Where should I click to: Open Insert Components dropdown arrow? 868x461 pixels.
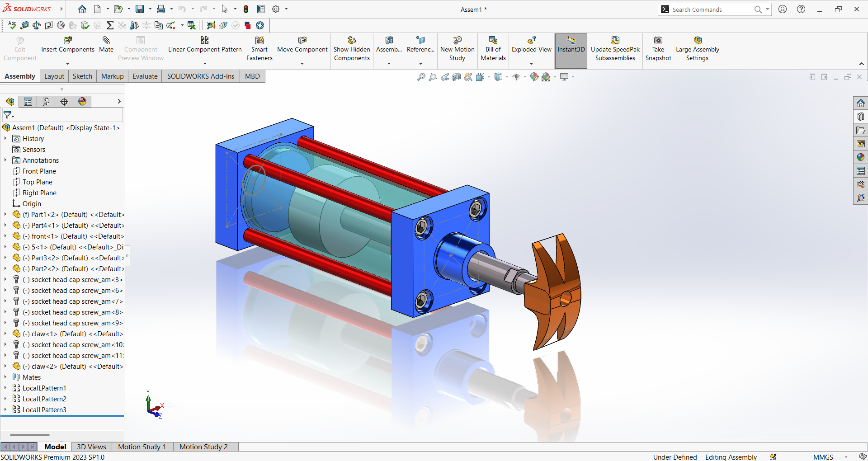pos(68,64)
